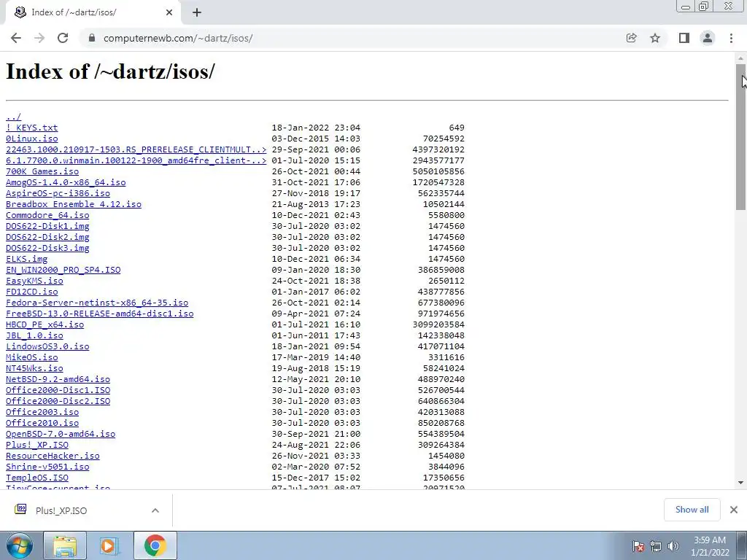
Task: Open the 22463.1000.210917-1503.RS_PRERELEASE link
Action: click(x=136, y=149)
